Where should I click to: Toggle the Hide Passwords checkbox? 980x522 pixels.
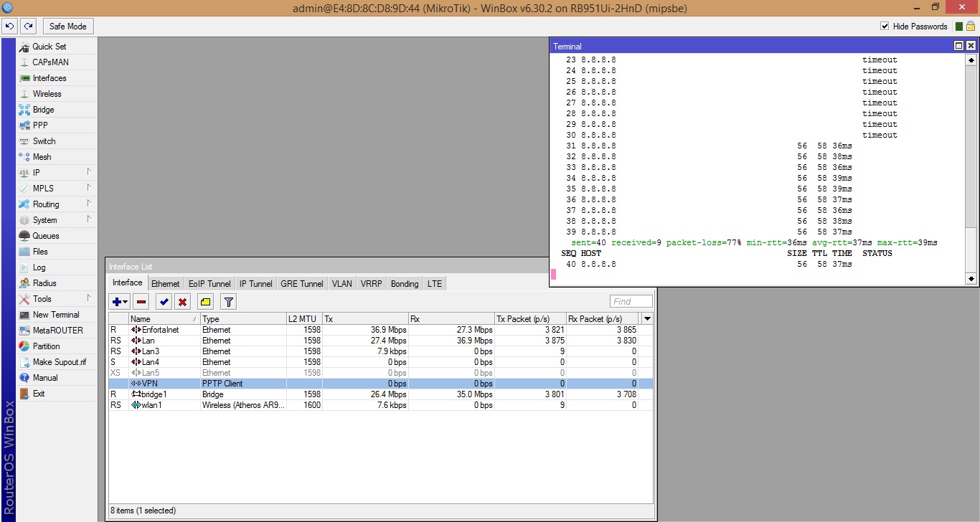tap(885, 27)
